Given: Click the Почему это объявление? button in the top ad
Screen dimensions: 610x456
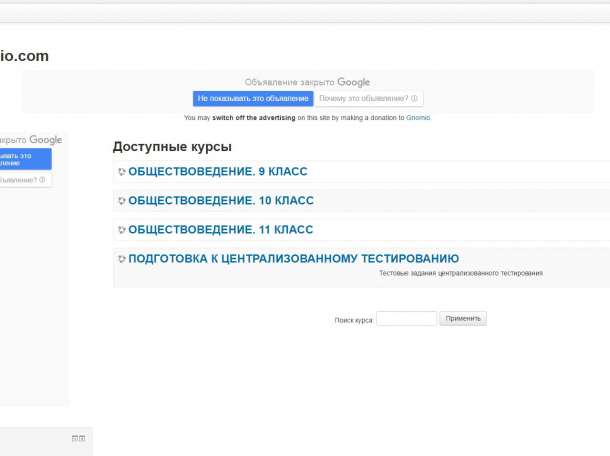Looking at the screenshot, I should [x=368, y=98].
